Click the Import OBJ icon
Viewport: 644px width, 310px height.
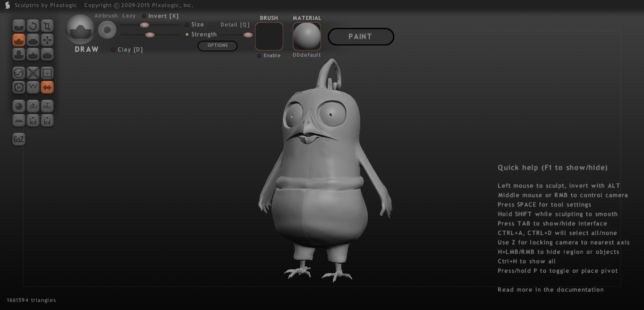33,106
